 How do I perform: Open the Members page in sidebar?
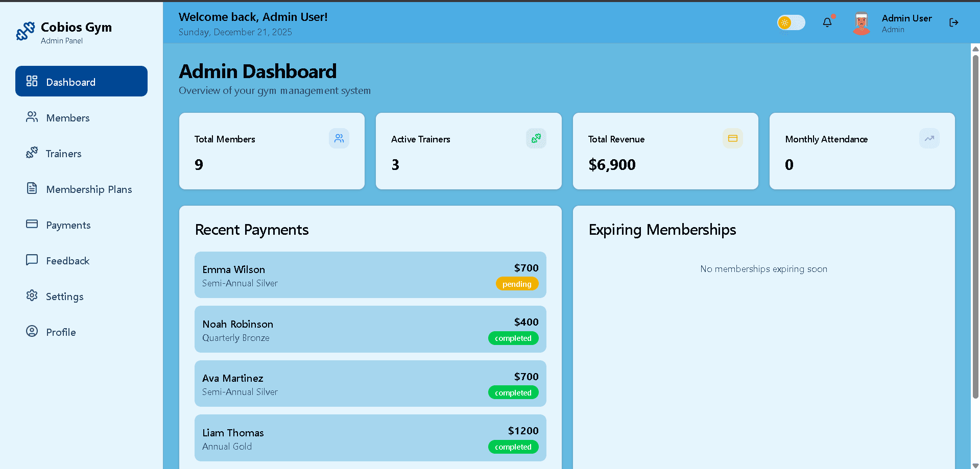click(67, 118)
